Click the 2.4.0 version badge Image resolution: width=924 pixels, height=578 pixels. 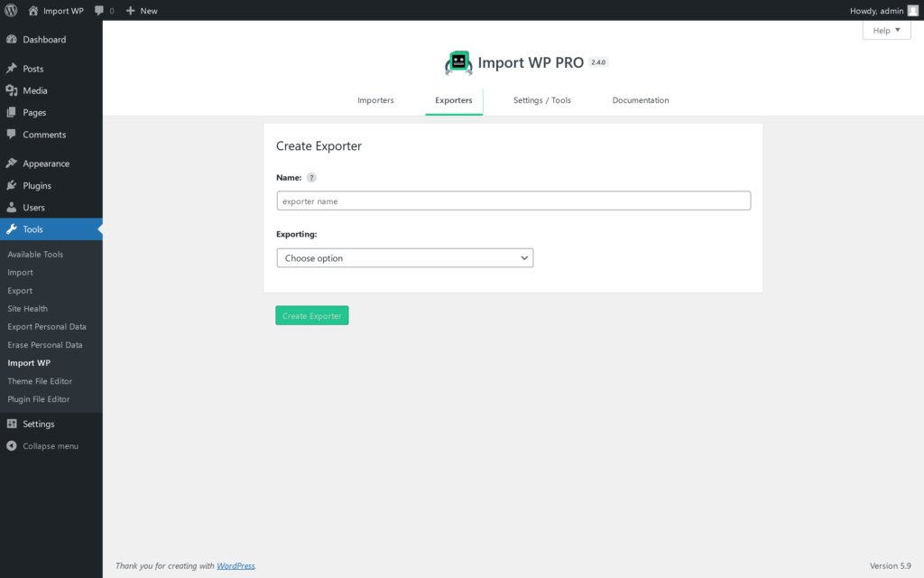pyautogui.click(x=598, y=62)
